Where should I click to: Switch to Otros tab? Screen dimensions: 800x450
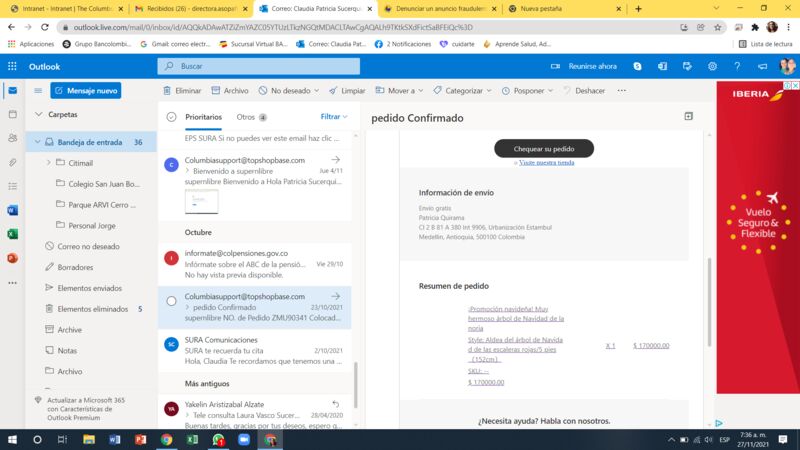click(252, 117)
